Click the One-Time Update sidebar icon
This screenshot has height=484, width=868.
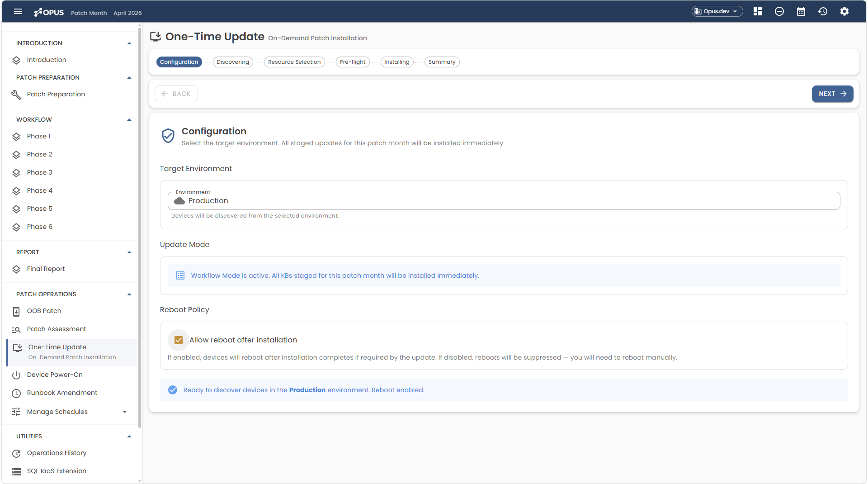[18, 347]
